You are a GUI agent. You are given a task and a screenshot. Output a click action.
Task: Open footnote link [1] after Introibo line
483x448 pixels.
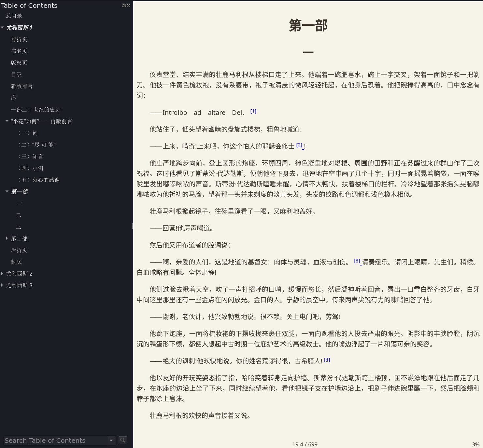coord(253,111)
